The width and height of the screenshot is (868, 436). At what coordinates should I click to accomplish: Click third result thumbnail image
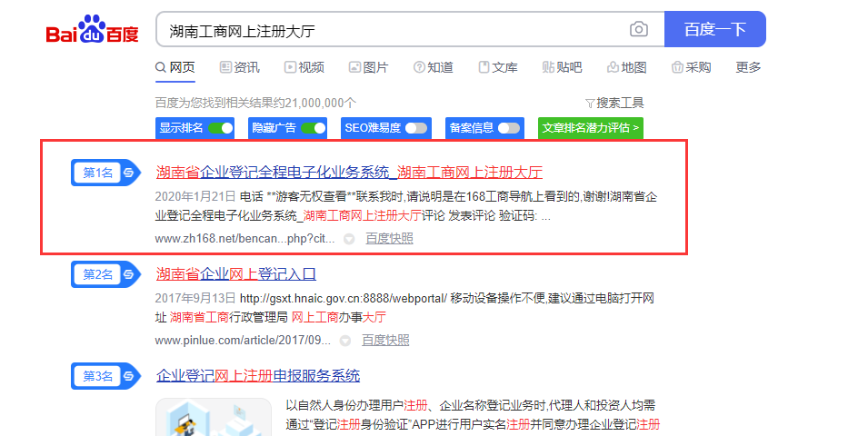(214, 417)
